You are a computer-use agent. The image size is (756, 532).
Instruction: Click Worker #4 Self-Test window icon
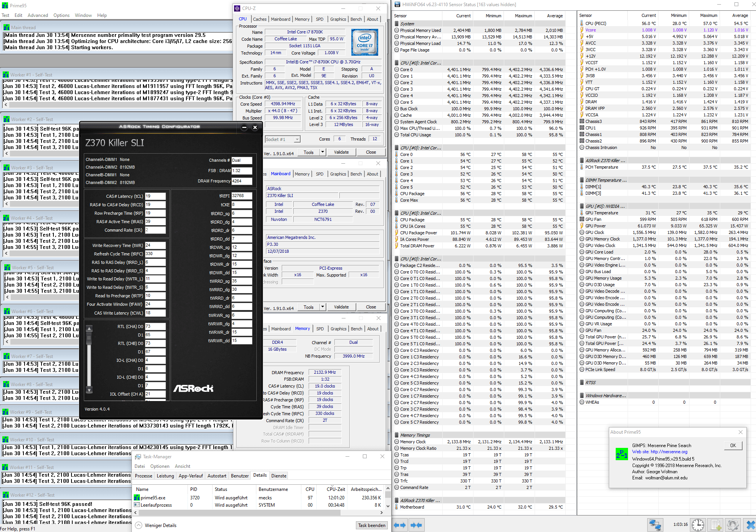tap(6, 218)
